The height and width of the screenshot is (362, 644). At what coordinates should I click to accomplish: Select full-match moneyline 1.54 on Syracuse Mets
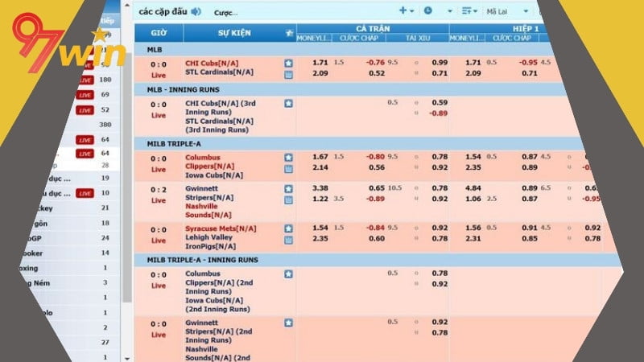(320, 228)
